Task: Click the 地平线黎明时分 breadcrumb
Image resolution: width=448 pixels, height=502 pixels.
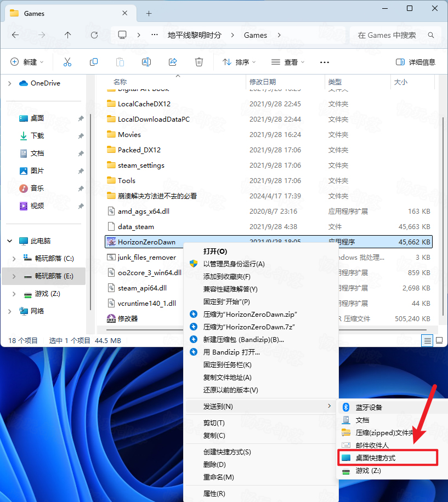Action: coord(194,35)
